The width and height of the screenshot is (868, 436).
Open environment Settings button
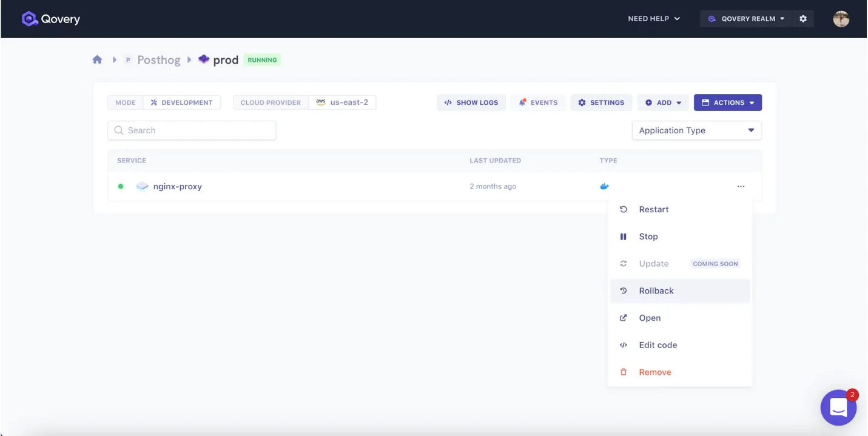click(601, 102)
